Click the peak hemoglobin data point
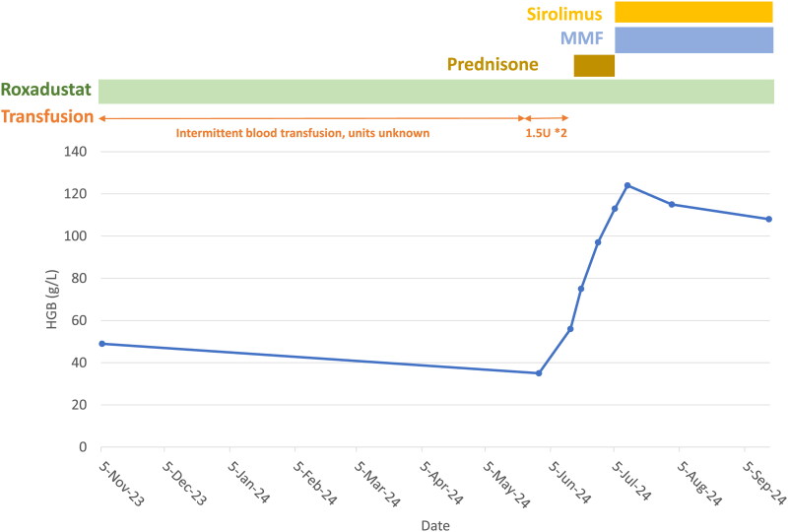The height and width of the screenshot is (532, 788). pyautogui.click(x=627, y=185)
